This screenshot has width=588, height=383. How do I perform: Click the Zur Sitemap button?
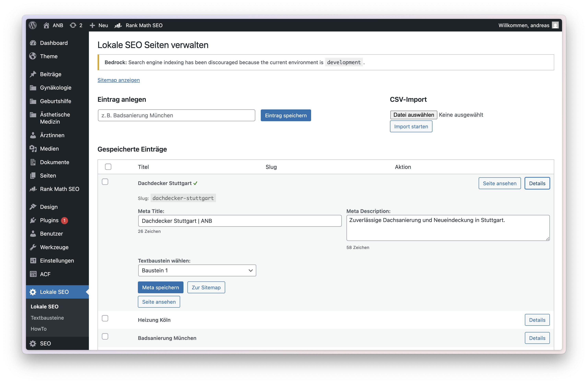click(206, 288)
